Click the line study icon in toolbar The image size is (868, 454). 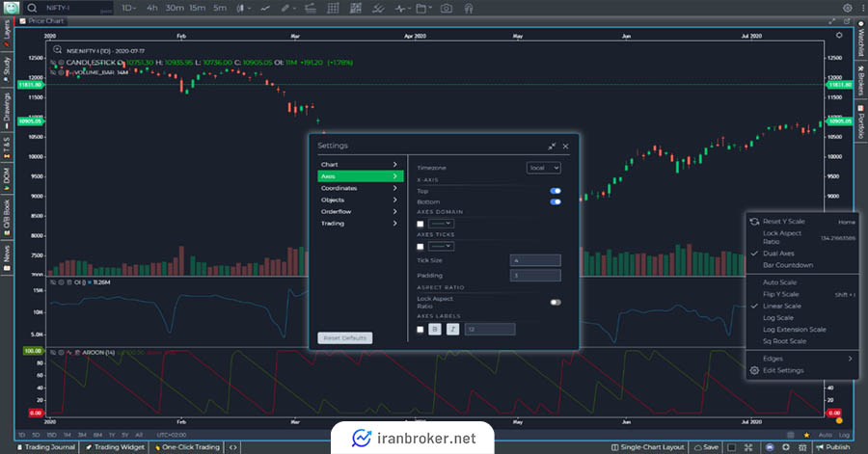pyautogui.click(x=265, y=8)
